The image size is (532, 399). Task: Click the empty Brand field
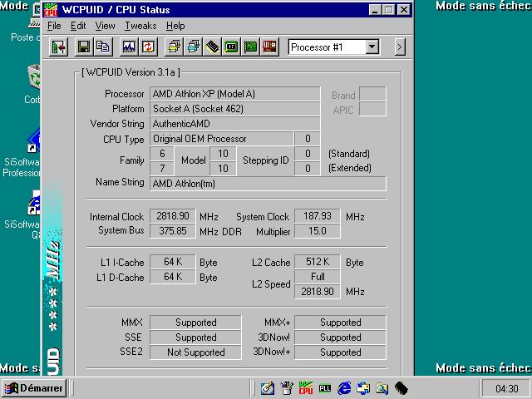click(372, 94)
